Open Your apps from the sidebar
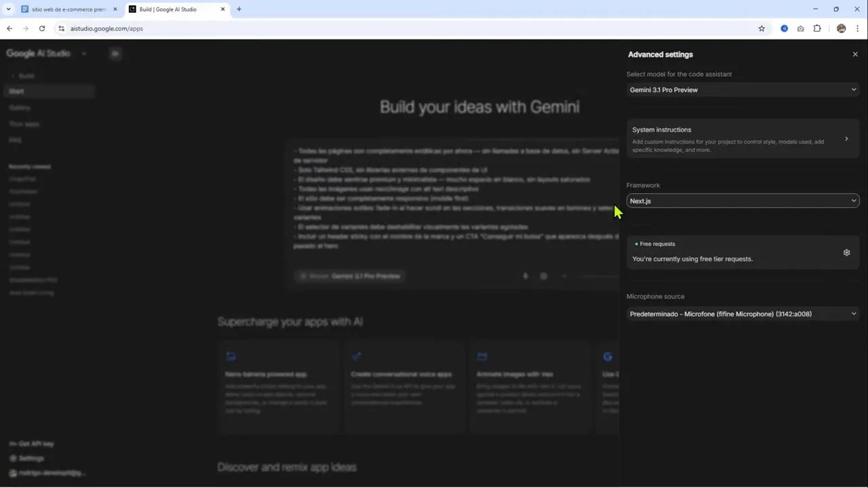The width and height of the screenshot is (868, 488). pyautogui.click(x=24, y=123)
